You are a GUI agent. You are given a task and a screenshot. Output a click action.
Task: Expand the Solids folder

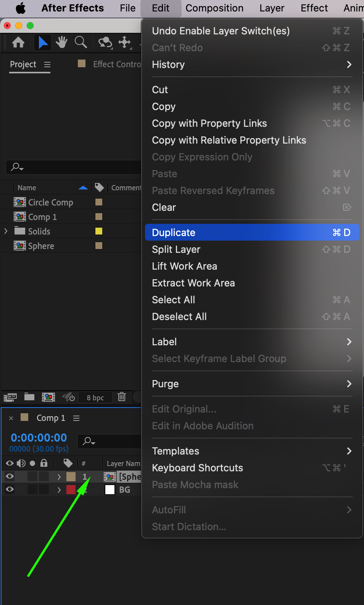pyautogui.click(x=6, y=231)
